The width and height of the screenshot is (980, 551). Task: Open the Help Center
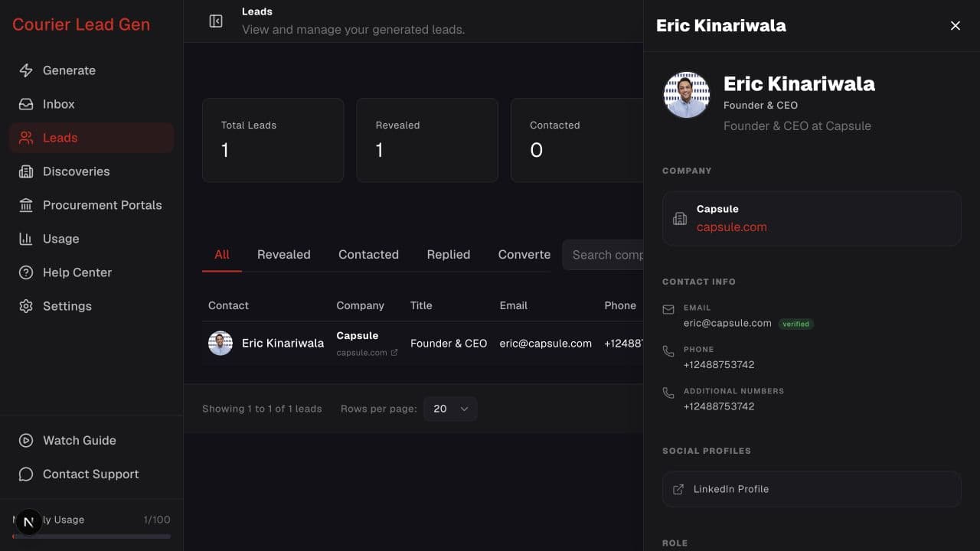coord(91,272)
